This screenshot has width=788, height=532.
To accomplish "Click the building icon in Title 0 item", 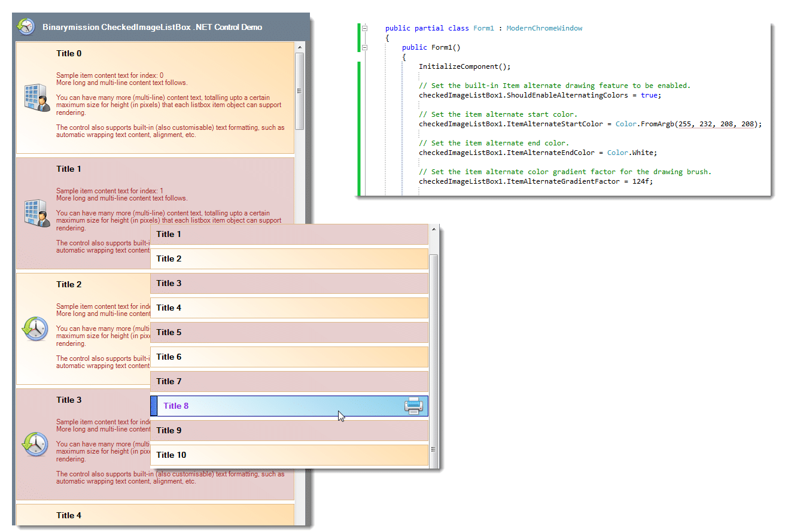I will [36, 98].
